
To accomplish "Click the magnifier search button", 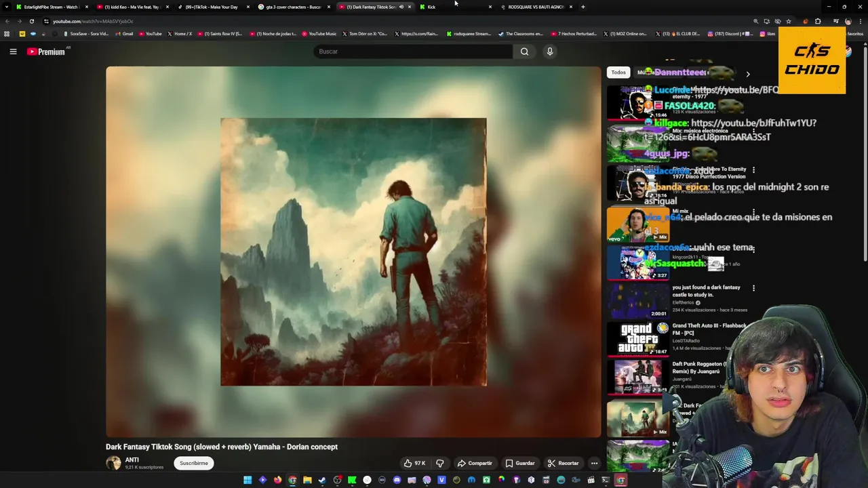I will (524, 52).
